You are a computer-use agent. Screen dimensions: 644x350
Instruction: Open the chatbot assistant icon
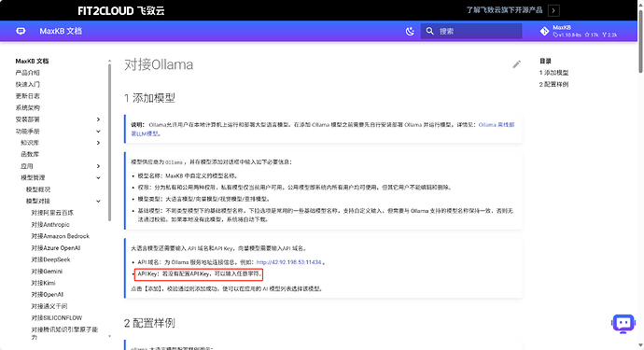[x=623, y=324]
